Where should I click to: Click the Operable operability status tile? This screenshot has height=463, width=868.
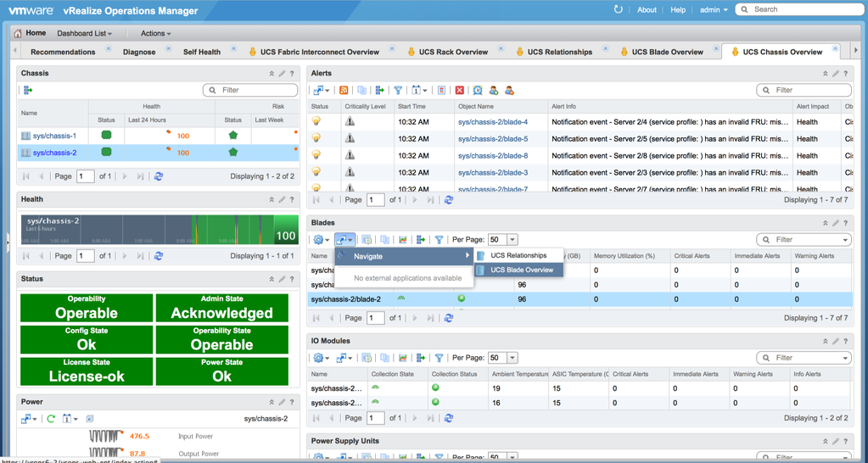(x=87, y=308)
